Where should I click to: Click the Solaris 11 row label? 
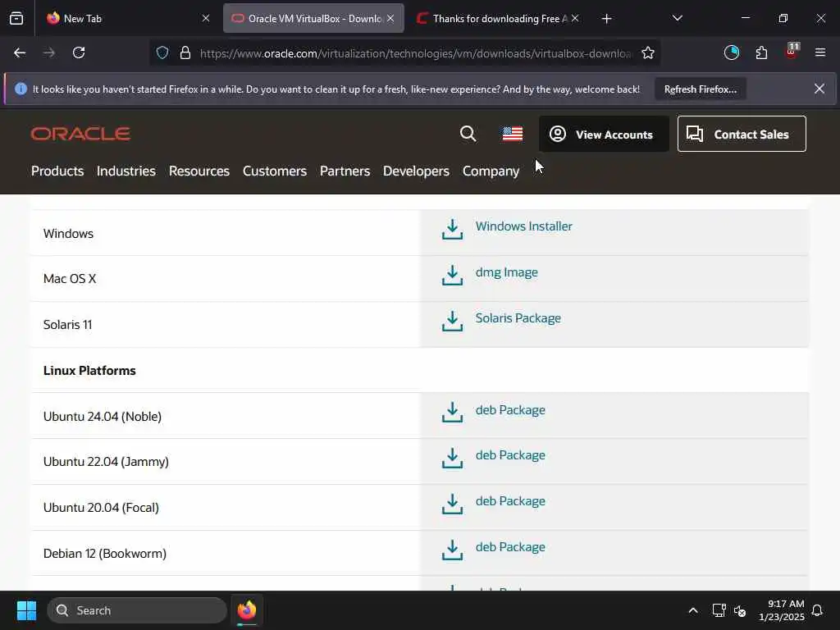[67, 325]
